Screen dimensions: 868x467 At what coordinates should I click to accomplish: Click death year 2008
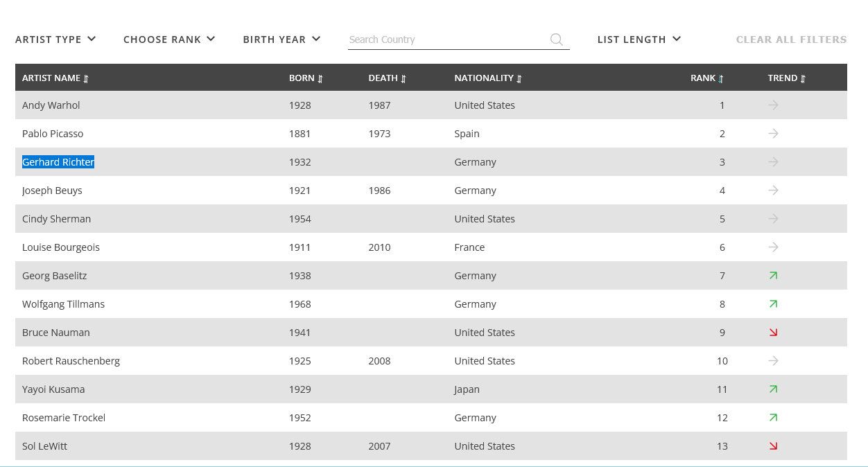380,361
